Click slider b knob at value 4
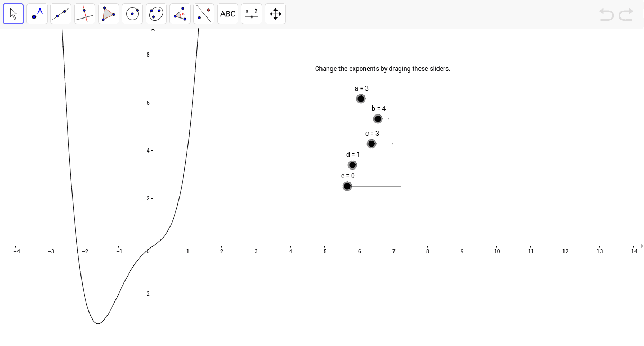The width and height of the screenshot is (644, 346). (378, 119)
